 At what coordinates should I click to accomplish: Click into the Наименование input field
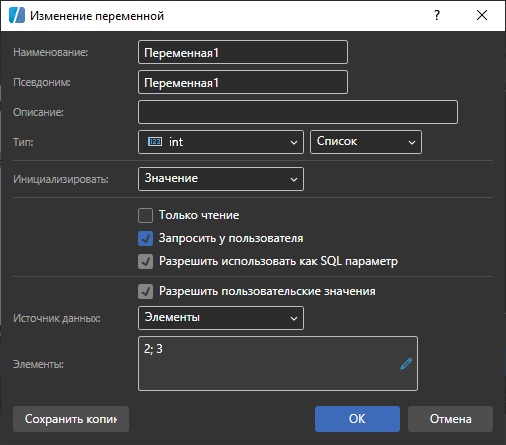243,52
